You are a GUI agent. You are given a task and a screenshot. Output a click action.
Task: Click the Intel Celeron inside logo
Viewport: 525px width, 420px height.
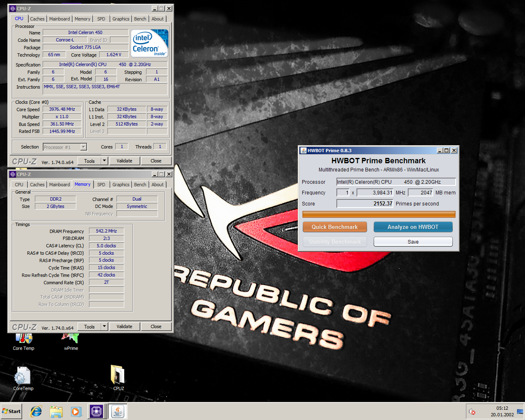[x=150, y=43]
